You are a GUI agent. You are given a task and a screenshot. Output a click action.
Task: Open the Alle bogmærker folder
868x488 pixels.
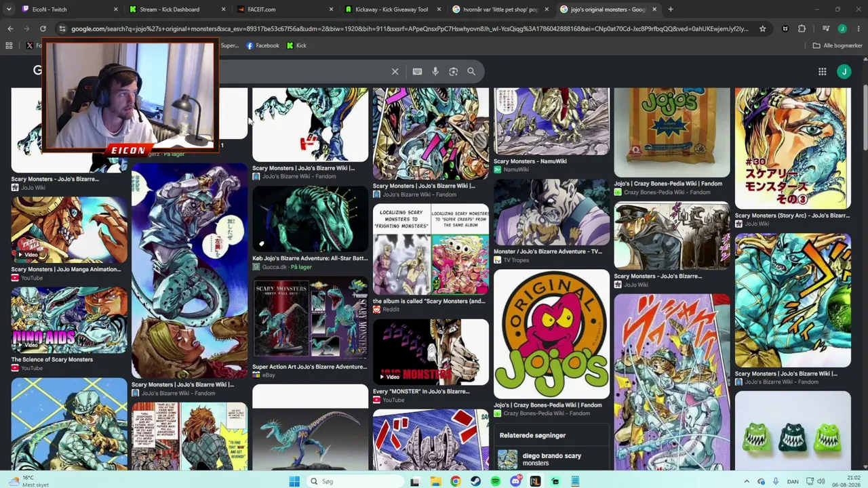tap(837, 45)
